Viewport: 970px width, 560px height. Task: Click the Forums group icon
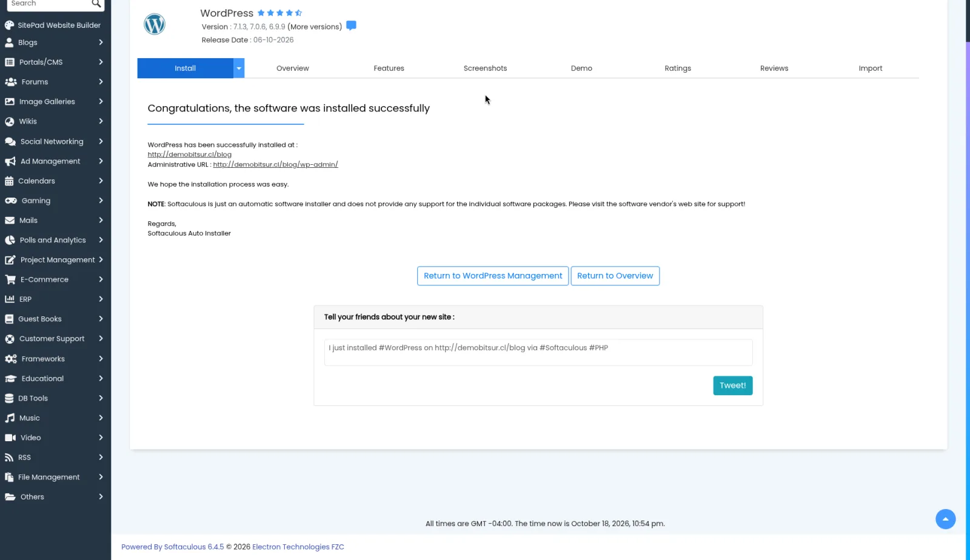(11, 82)
